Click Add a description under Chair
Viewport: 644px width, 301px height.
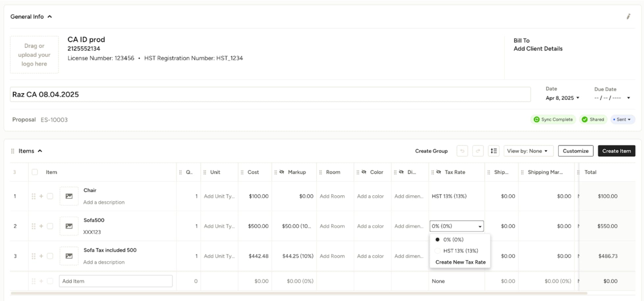point(104,202)
